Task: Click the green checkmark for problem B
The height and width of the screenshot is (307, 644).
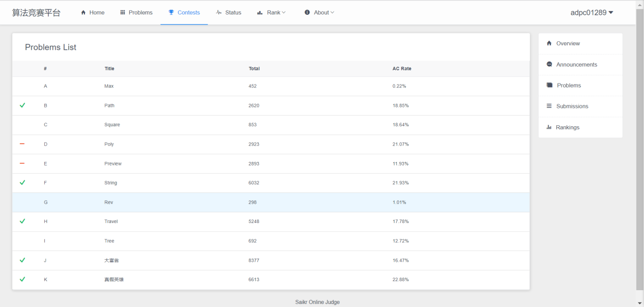Action: click(x=22, y=105)
